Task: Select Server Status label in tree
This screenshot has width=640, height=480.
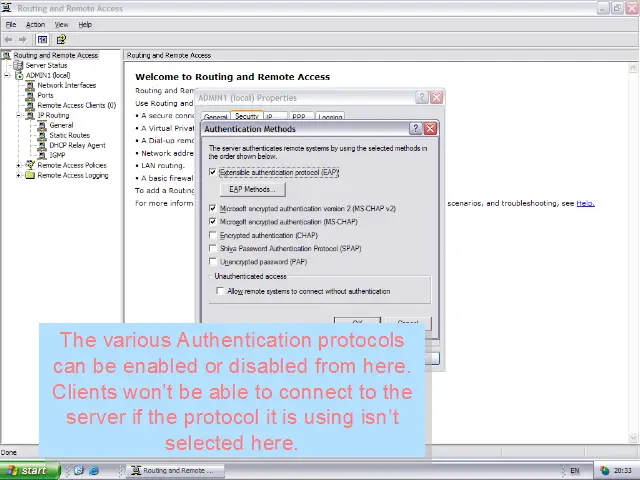Action: click(46, 65)
